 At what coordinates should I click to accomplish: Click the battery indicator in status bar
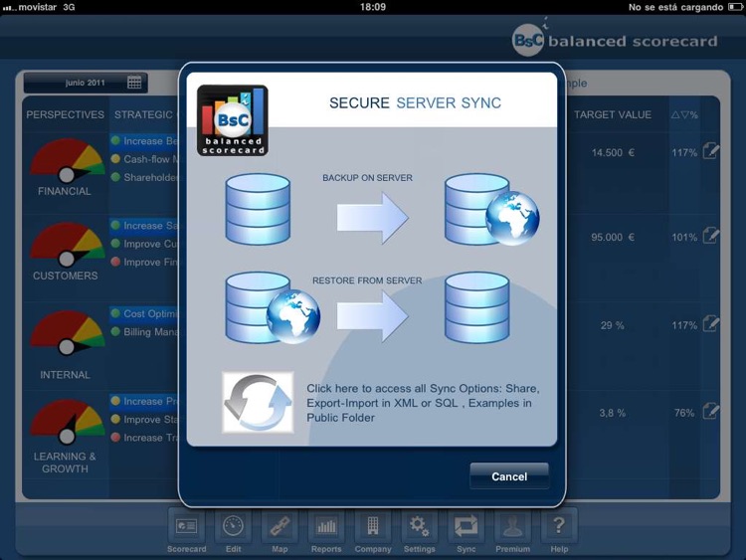coord(735,7)
